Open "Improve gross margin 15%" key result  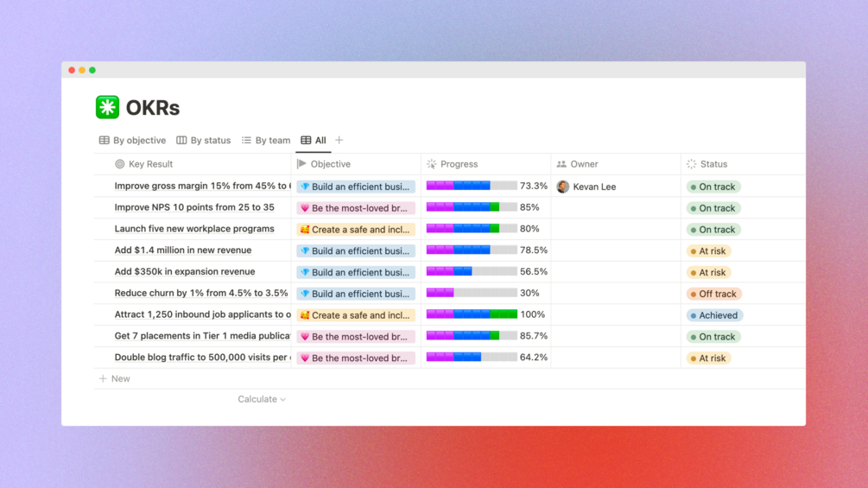point(202,186)
